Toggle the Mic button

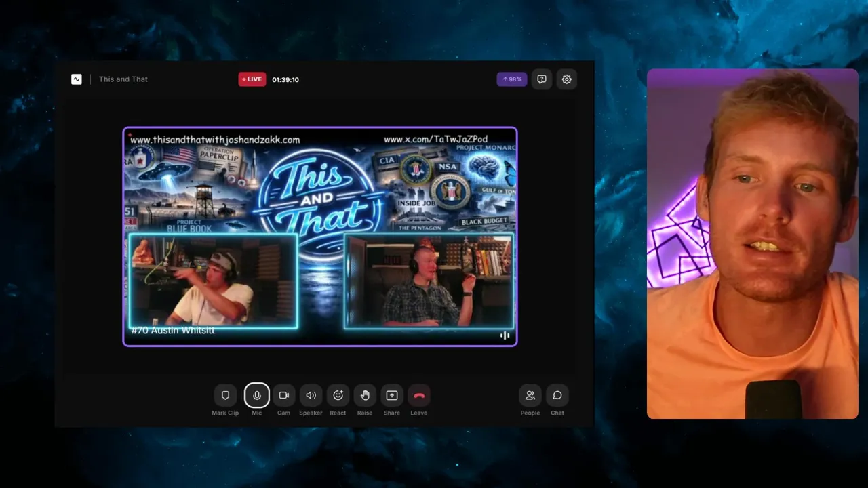click(257, 395)
